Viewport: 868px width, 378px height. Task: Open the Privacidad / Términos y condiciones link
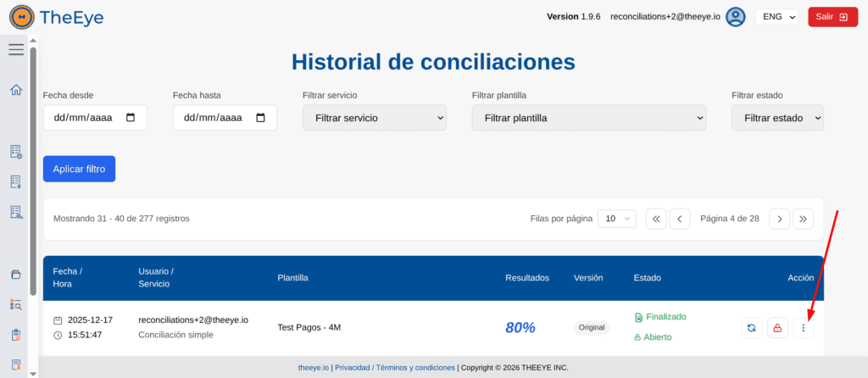coord(394,368)
